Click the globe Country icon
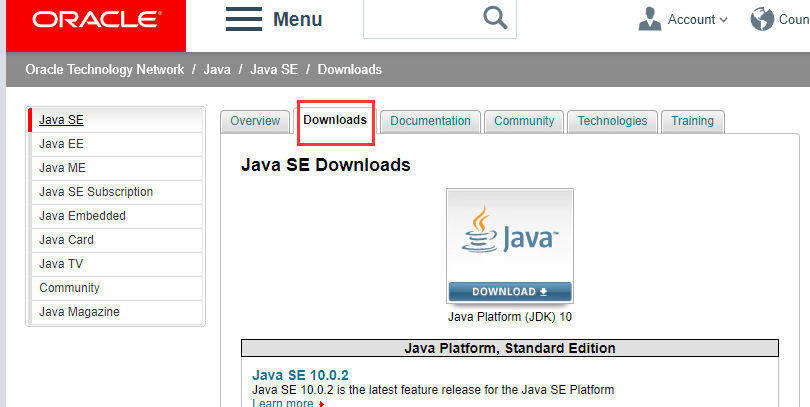This screenshot has width=810, height=407. (x=762, y=19)
